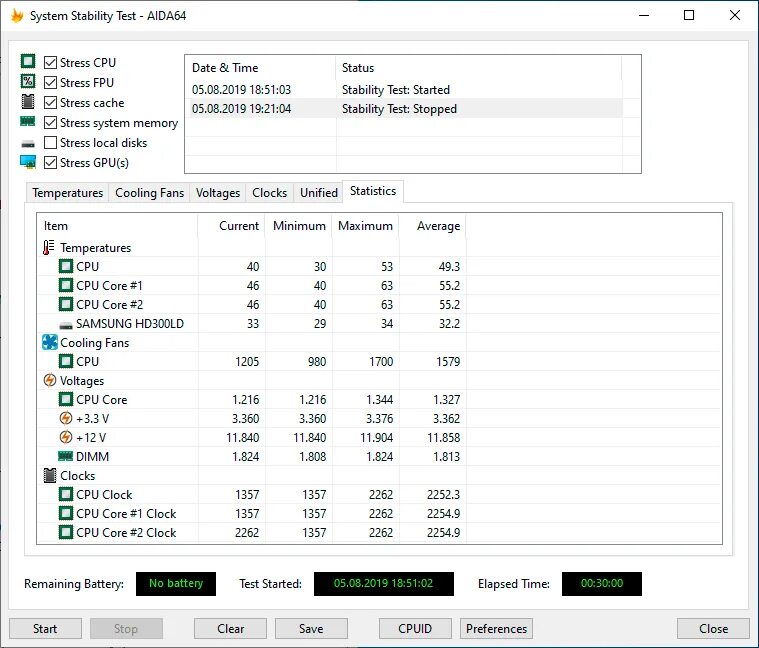This screenshot has width=759, height=648.
Task: Select the Stability Test: Stopped log row
Action: coord(404,108)
